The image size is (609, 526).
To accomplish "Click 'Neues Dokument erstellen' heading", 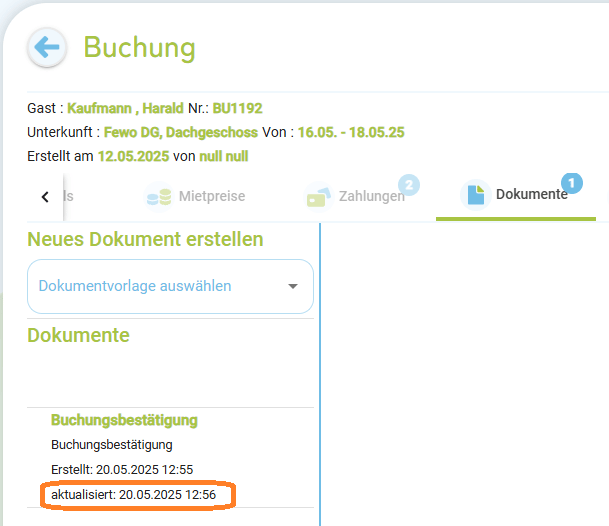I will [145, 239].
